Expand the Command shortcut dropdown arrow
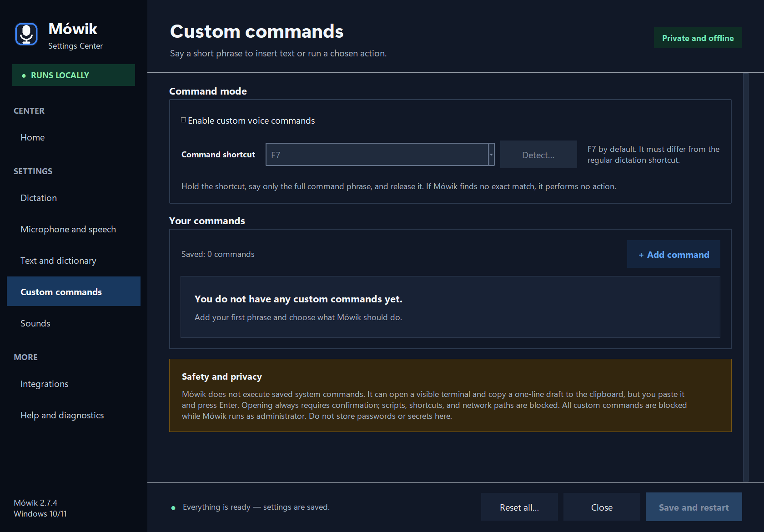The width and height of the screenshot is (764, 532). coord(491,155)
